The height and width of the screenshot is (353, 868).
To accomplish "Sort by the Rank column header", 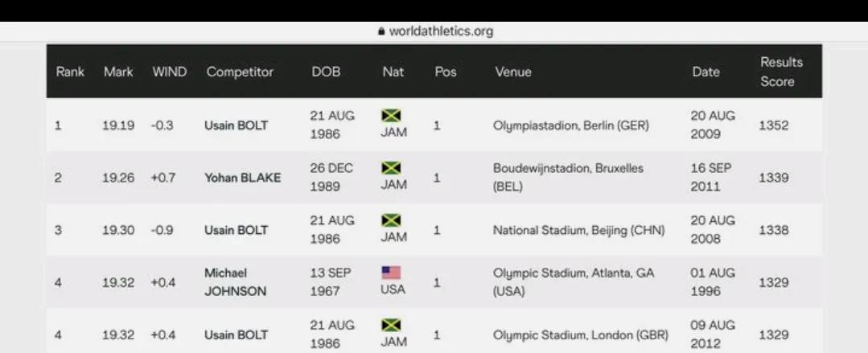I will point(70,72).
